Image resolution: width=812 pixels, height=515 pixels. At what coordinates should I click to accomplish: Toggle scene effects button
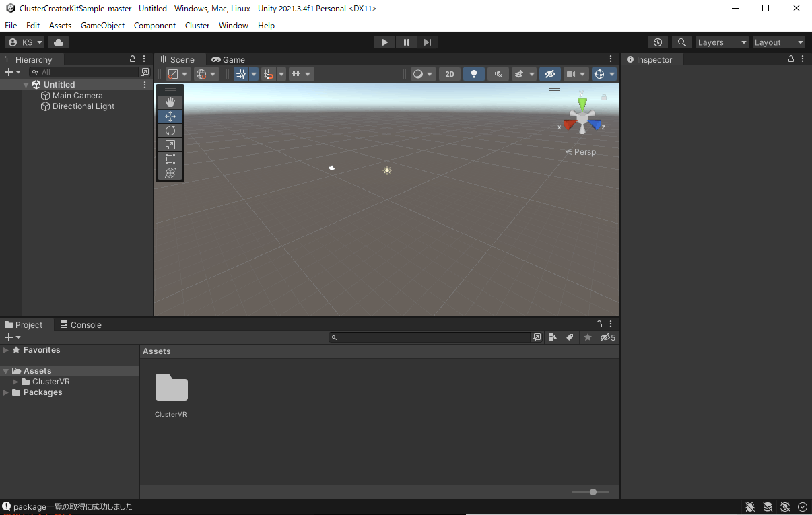519,74
